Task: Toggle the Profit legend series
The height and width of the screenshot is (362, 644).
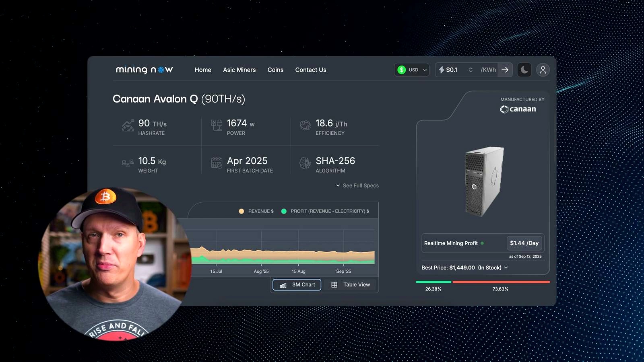Action: click(x=325, y=211)
